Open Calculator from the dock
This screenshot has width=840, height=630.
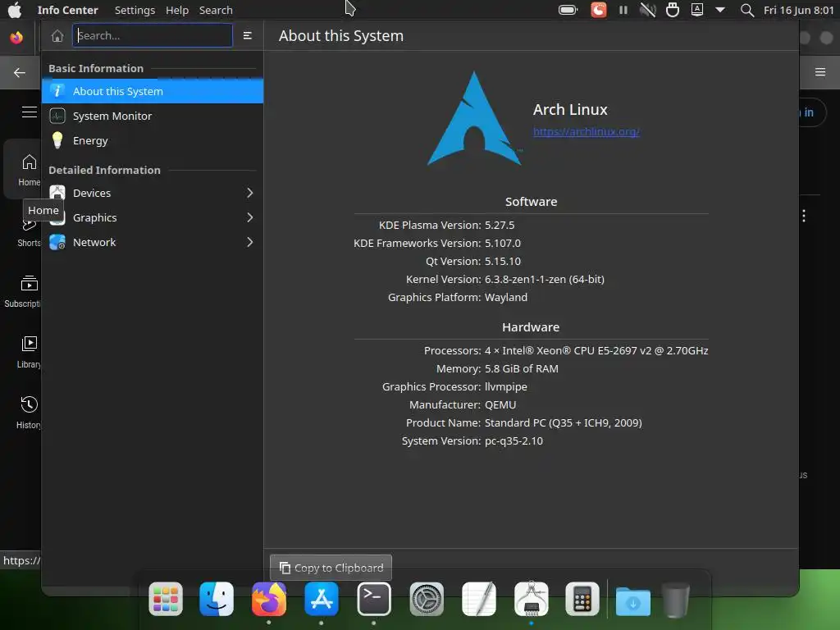point(582,599)
